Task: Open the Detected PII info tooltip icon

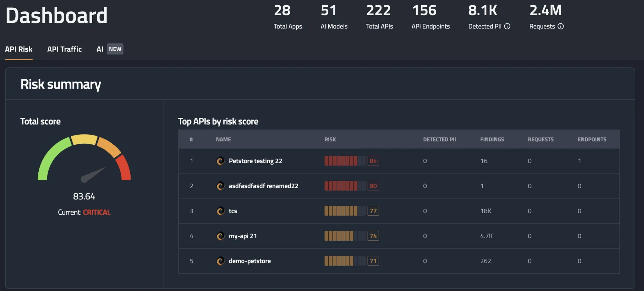Action: point(507,26)
